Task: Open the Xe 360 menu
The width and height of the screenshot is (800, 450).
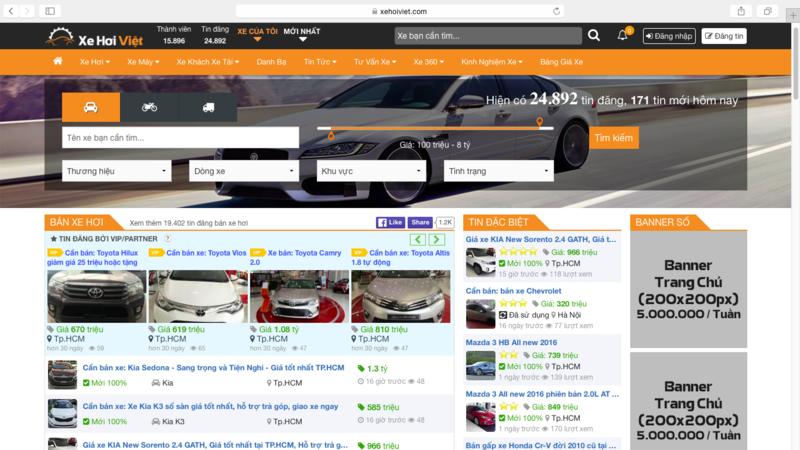Action: coord(429,62)
